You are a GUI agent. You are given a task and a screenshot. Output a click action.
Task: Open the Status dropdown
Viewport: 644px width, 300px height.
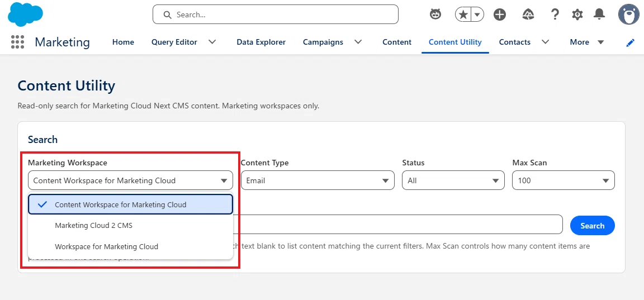(453, 180)
